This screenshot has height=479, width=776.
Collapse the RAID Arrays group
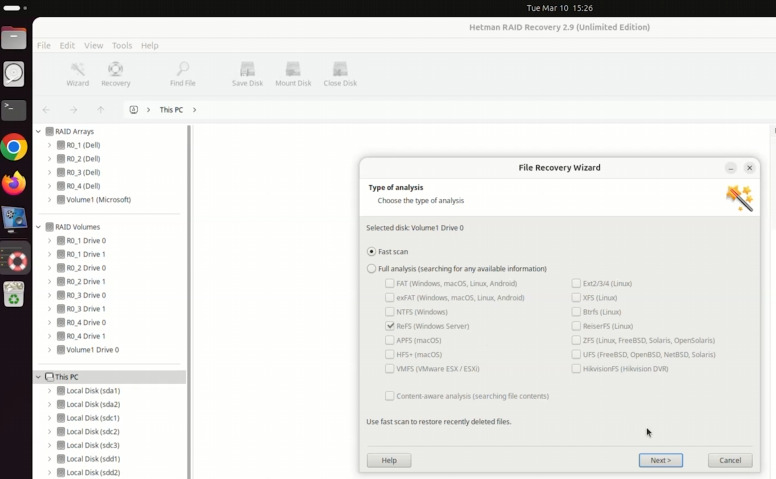pos(39,132)
